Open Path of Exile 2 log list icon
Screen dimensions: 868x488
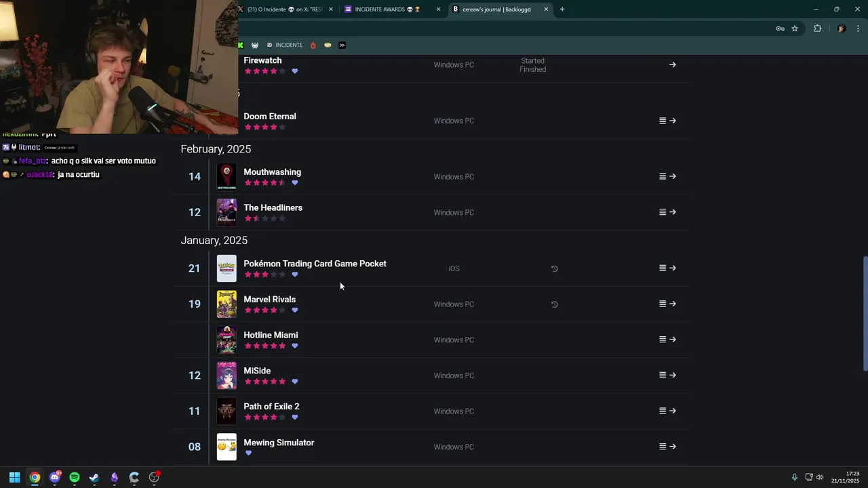tap(663, 411)
